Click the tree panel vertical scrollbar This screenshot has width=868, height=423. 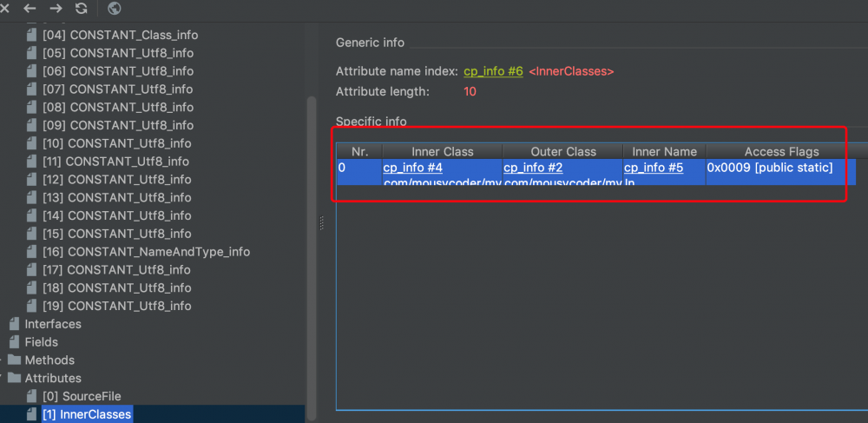pyautogui.click(x=312, y=257)
